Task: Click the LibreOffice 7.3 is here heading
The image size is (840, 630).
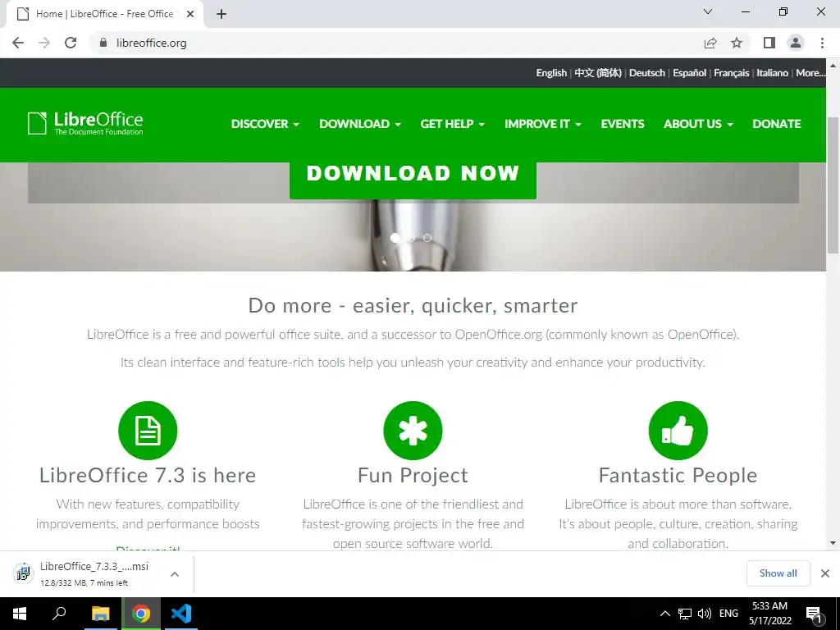Action: [148, 476]
